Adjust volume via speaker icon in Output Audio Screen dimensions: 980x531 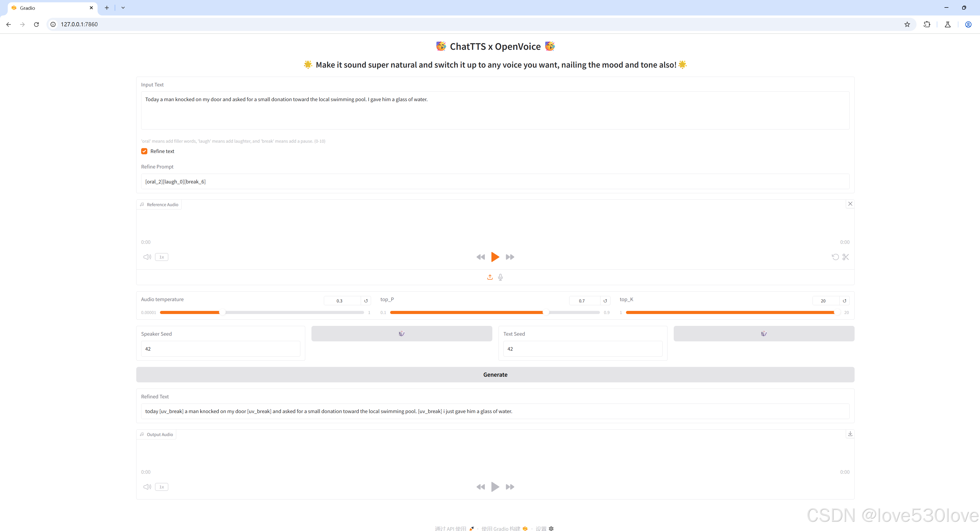[147, 487]
